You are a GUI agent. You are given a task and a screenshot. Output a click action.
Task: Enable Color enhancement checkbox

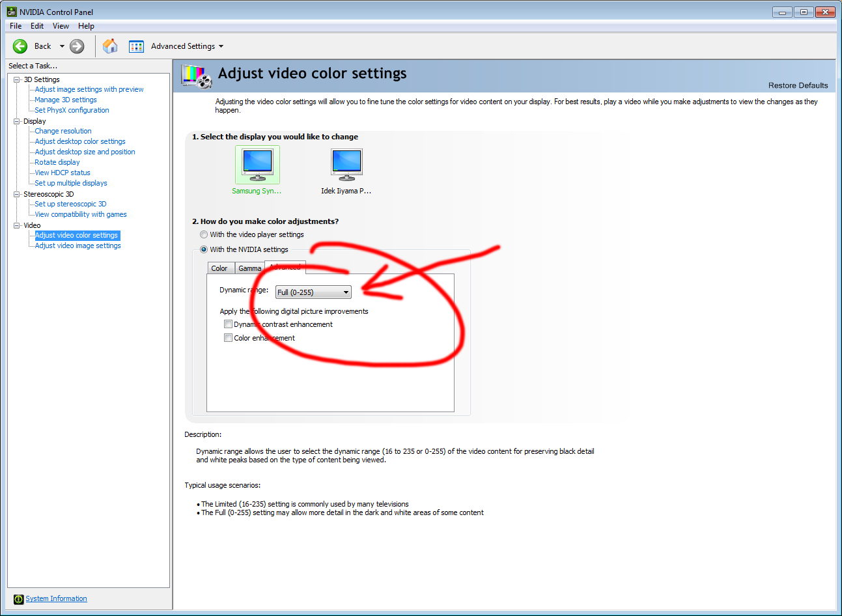coord(228,338)
